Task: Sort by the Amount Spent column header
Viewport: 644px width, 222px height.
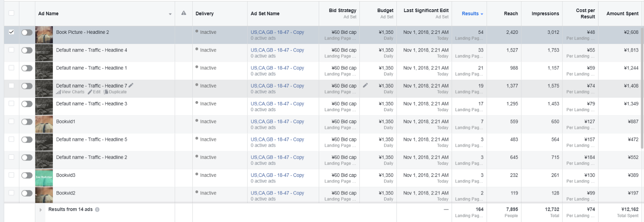Action: (x=622, y=14)
